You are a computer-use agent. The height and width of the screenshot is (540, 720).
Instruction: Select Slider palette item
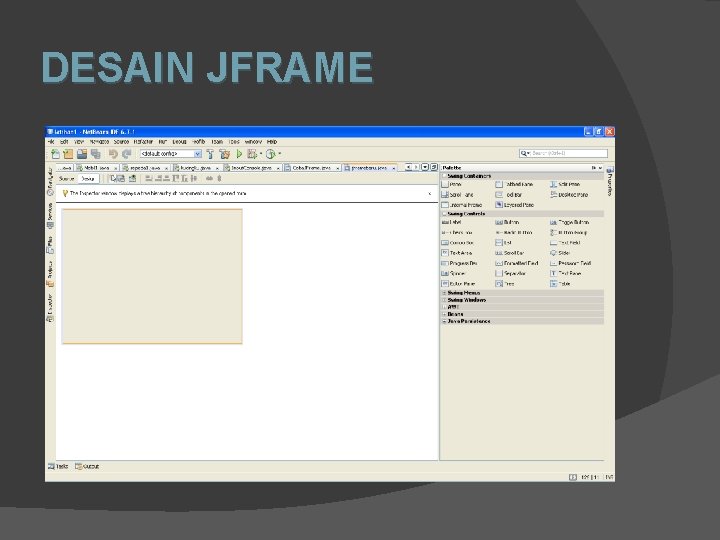pyautogui.click(x=560, y=253)
